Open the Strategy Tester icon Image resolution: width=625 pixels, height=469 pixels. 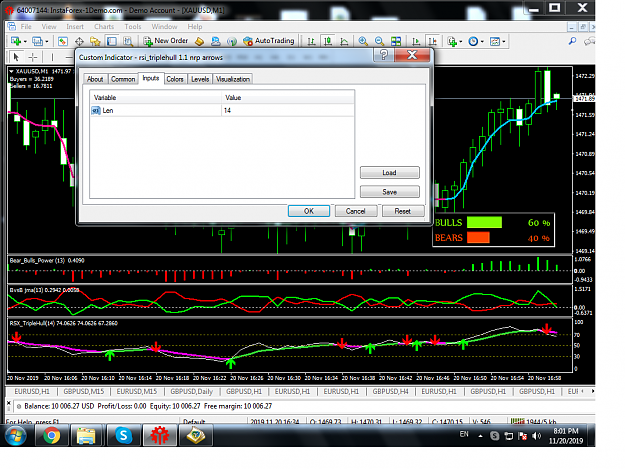point(128,41)
